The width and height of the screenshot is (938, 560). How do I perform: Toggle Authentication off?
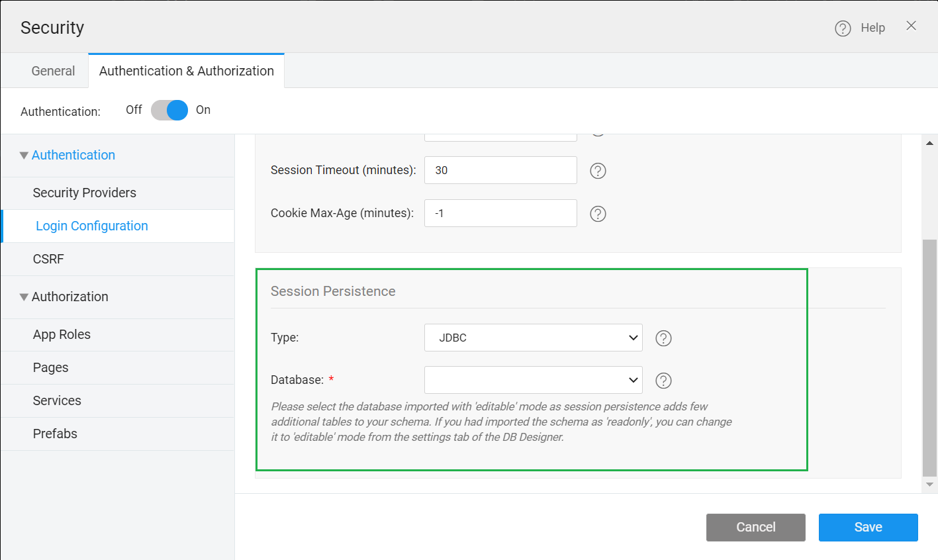coord(169,110)
